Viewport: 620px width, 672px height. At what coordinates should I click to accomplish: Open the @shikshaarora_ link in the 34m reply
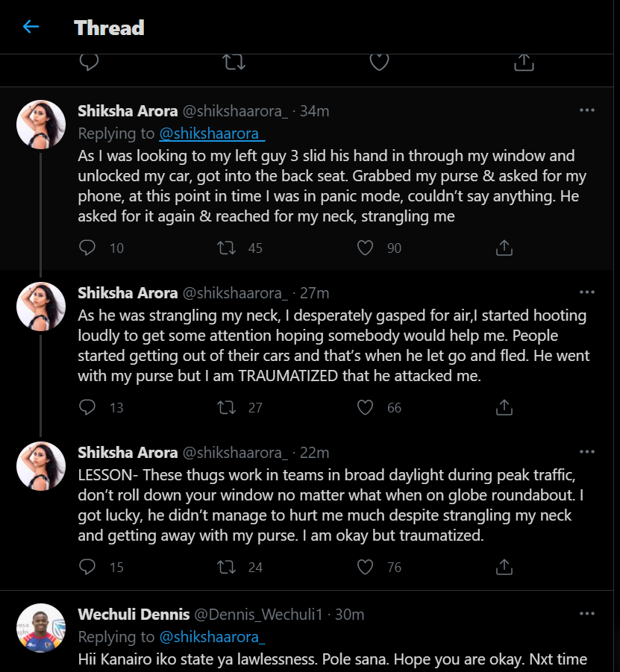[212, 134]
